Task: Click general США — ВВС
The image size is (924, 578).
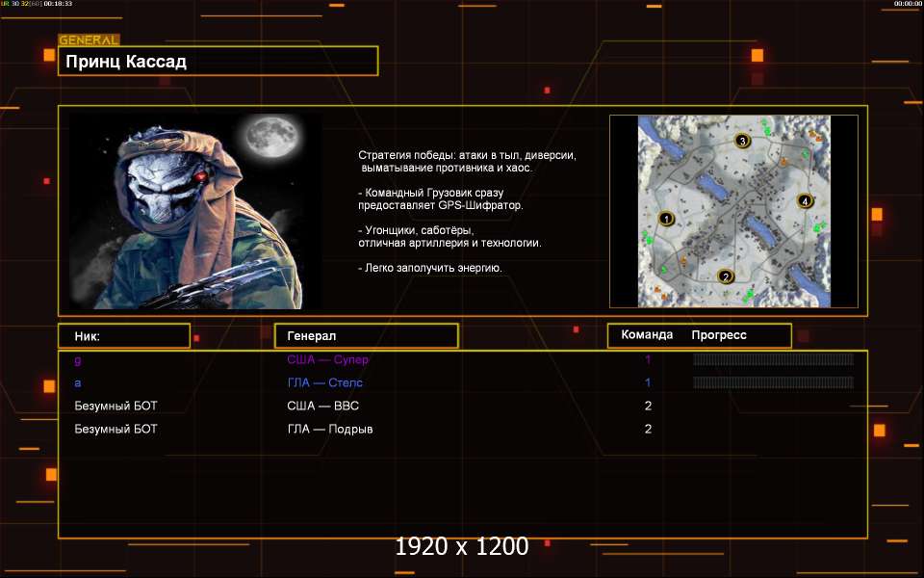Action: [323, 406]
